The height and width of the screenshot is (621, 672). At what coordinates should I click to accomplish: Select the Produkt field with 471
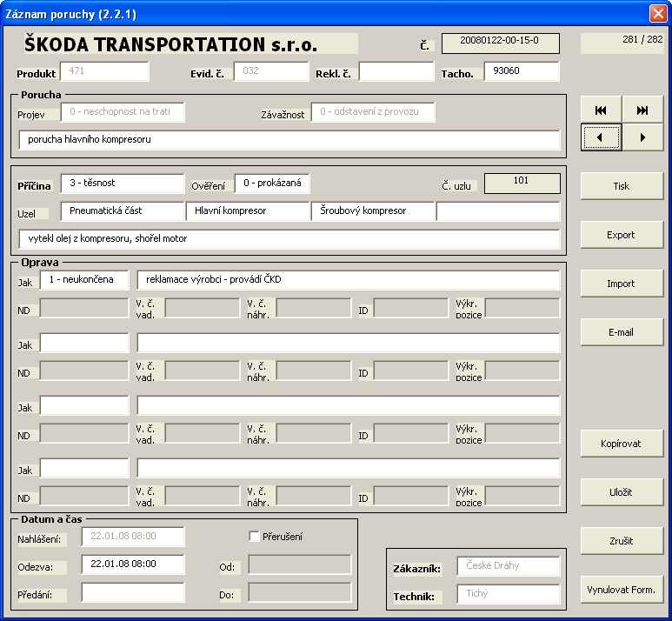coord(104,71)
